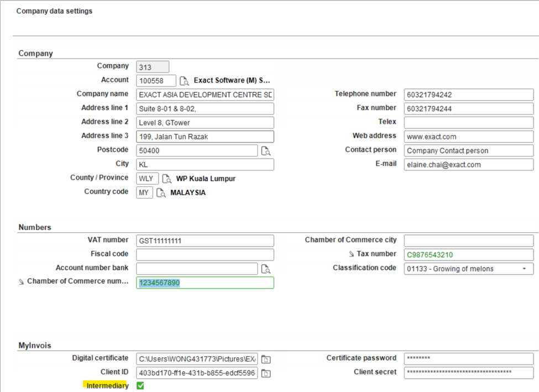Uncheck the Intermediary checkbox
The height and width of the screenshot is (392, 539).
pyautogui.click(x=140, y=385)
